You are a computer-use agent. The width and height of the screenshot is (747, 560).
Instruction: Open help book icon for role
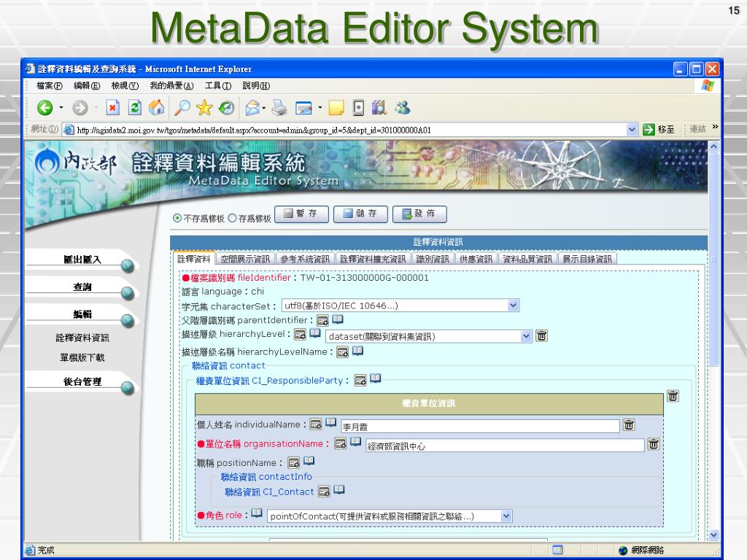click(257, 513)
